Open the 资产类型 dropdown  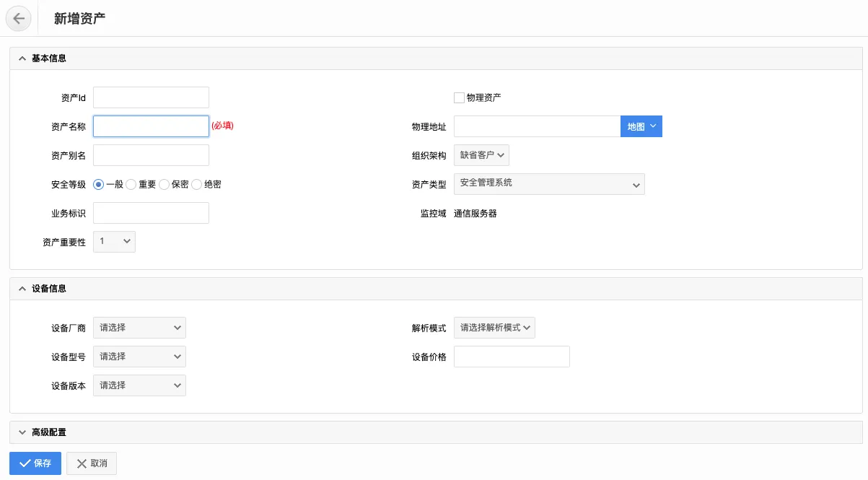tap(548, 184)
